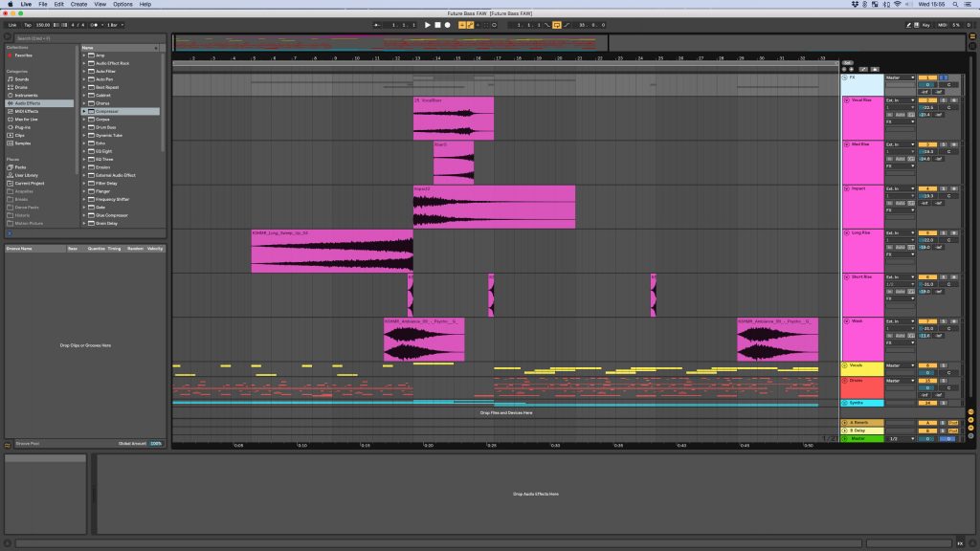Browse the Samples category
This screenshot has width=980, height=551.
[23, 143]
